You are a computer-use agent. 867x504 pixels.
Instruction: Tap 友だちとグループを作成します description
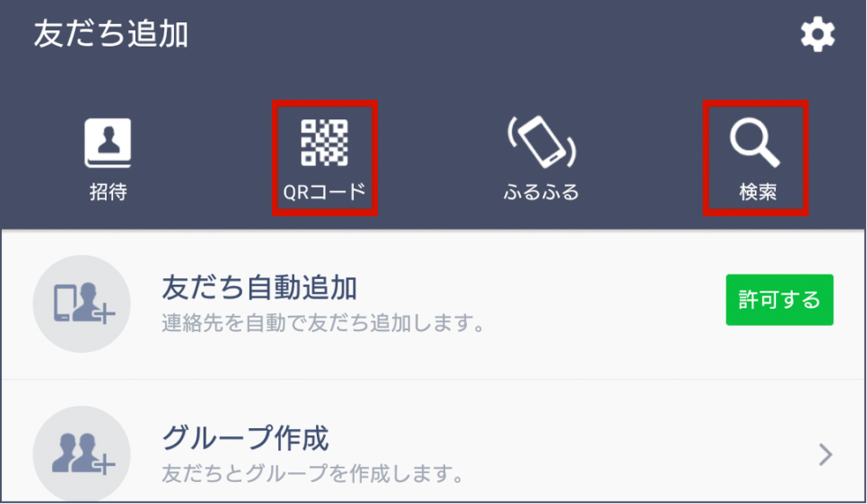[x=313, y=474]
